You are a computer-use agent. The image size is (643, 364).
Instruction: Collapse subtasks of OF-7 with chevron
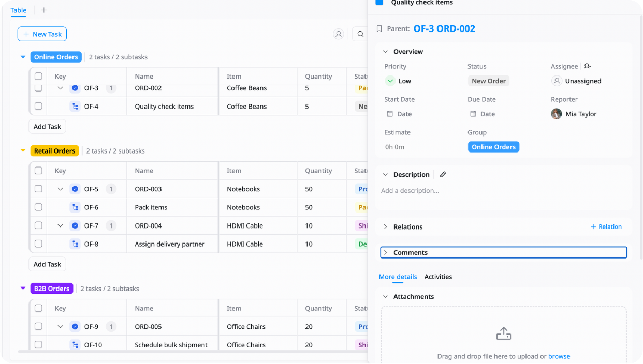60,226
